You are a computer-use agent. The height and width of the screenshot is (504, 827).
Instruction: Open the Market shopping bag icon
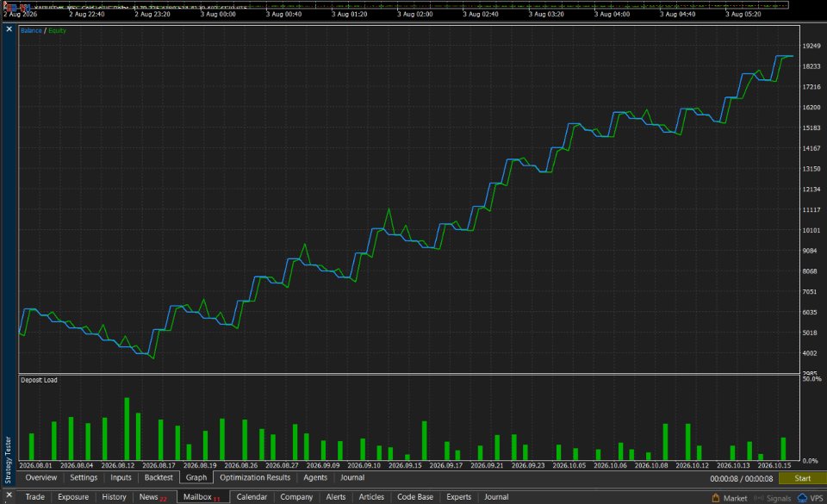pyautogui.click(x=716, y=498)
